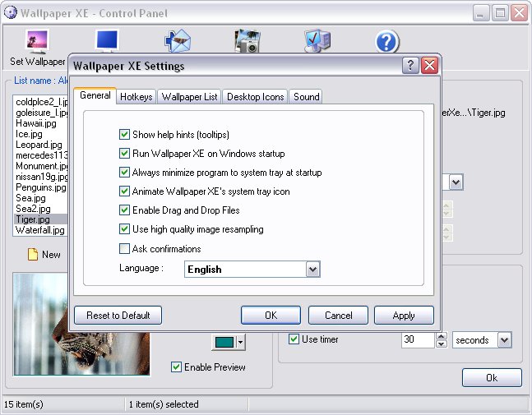This screenshot has width=532, height=415.
Task: Click Cancel in the Settings dialog
Action: point(338,316)
